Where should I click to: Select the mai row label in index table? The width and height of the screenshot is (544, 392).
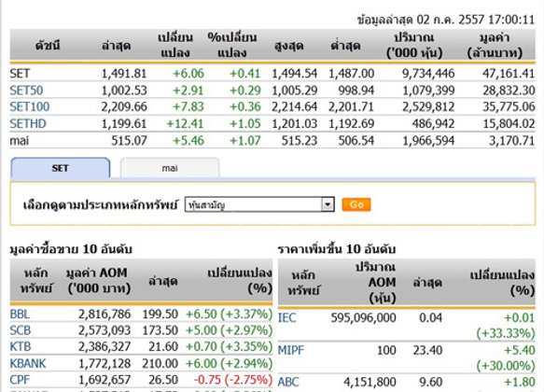[19, 141]
